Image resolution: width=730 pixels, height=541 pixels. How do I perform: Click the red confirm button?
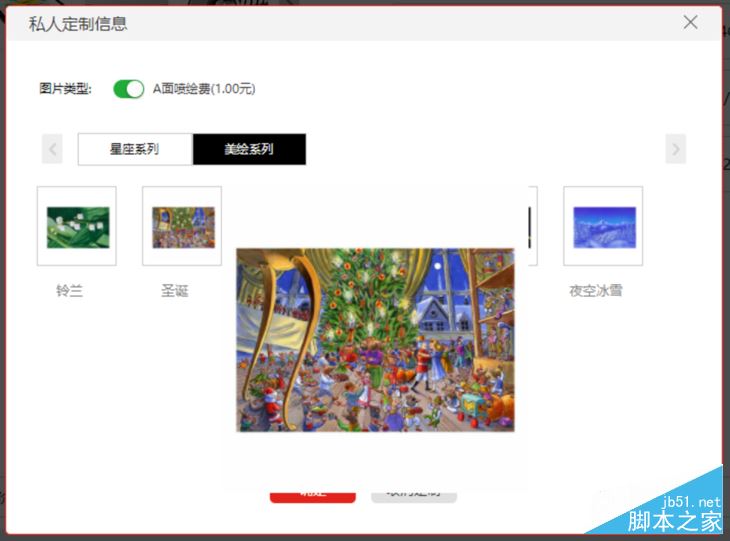click(x=313, y=496)
